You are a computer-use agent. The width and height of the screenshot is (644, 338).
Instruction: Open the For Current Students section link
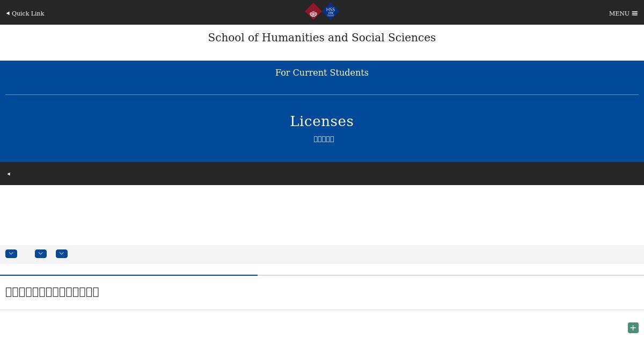322,72
